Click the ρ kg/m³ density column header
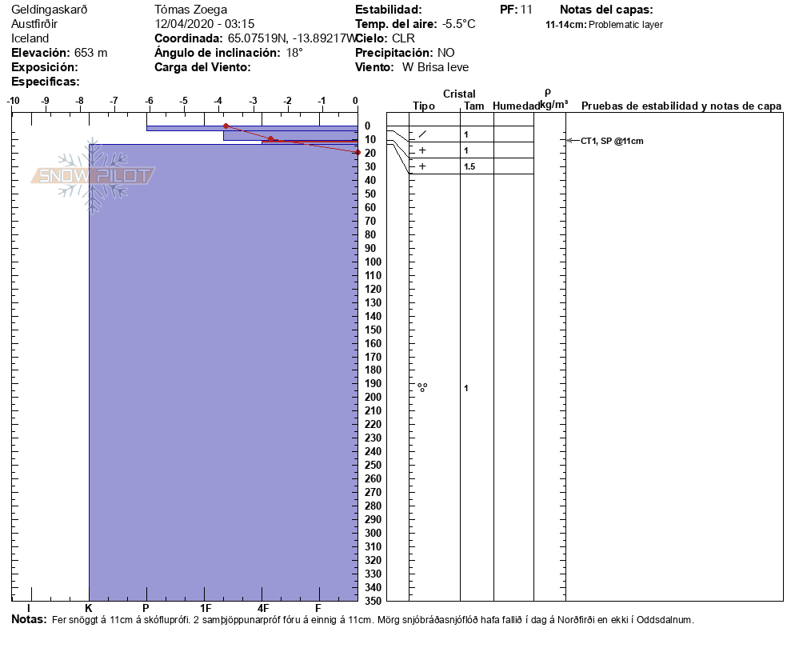Image resolution: width=795 pixels, height=672 pixels. [x=553, y=99]
